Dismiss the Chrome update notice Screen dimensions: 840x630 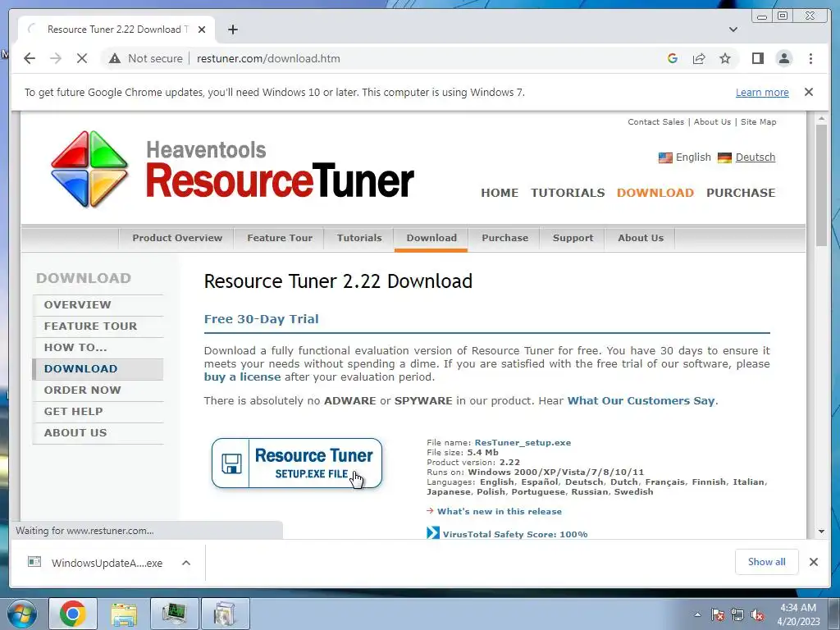click(809, 92)
